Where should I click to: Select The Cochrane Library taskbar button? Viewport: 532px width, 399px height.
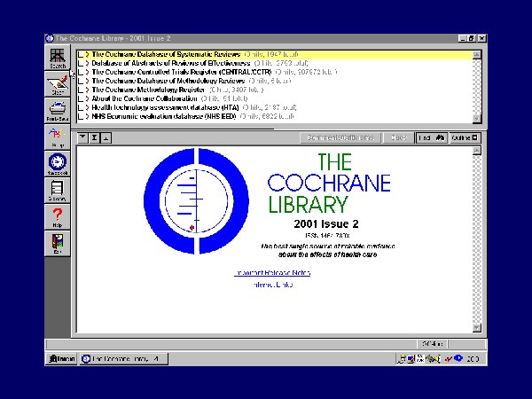click(x=124, y=358)
